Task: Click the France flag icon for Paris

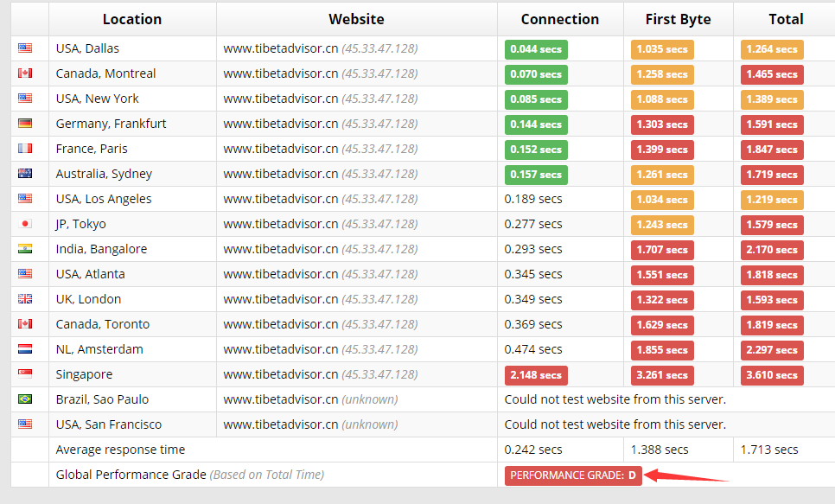Action: point(25,148)
